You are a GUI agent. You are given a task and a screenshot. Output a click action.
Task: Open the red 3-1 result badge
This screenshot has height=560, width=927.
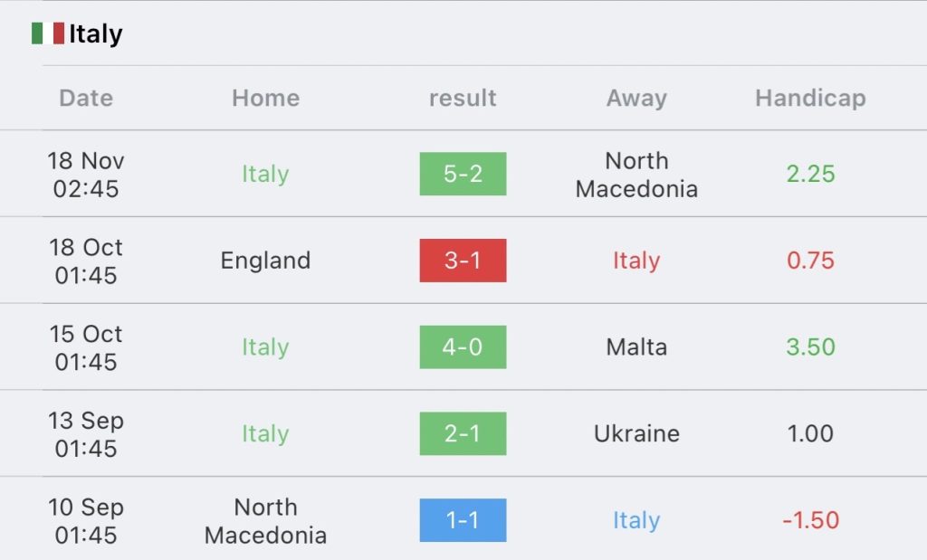pos(463,261)
